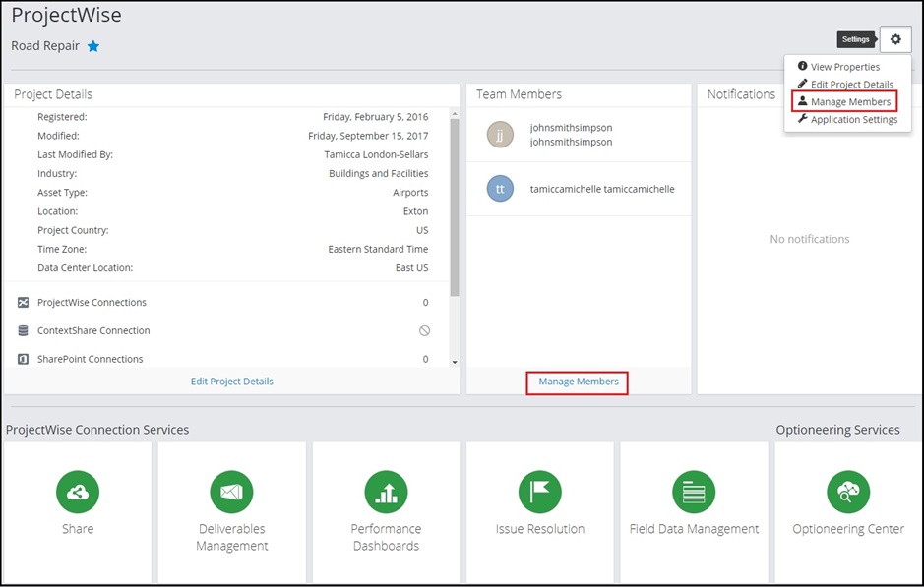Click the Eastern Standard Time value
Screen dimensions: 924x587
coord(378,249)
